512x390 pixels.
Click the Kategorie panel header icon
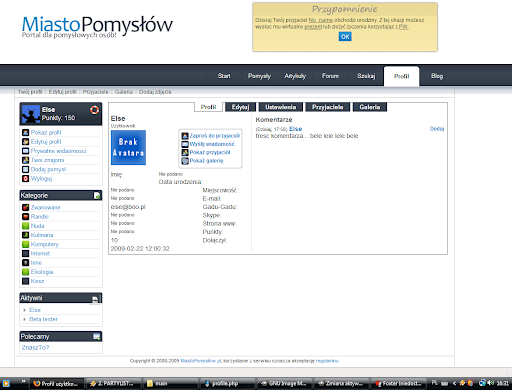tap(97, 196)
